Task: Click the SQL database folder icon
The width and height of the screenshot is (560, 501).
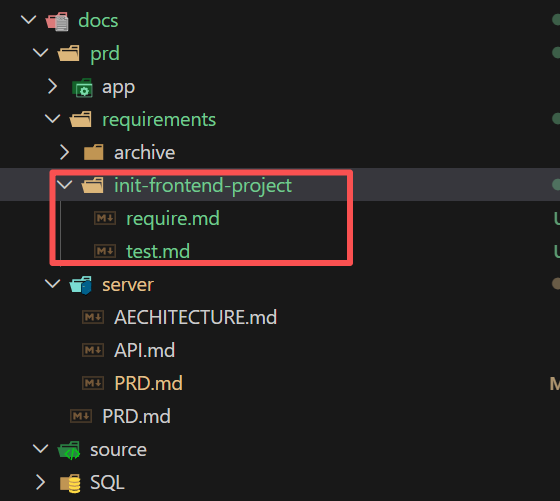Action: pos(70,483)
